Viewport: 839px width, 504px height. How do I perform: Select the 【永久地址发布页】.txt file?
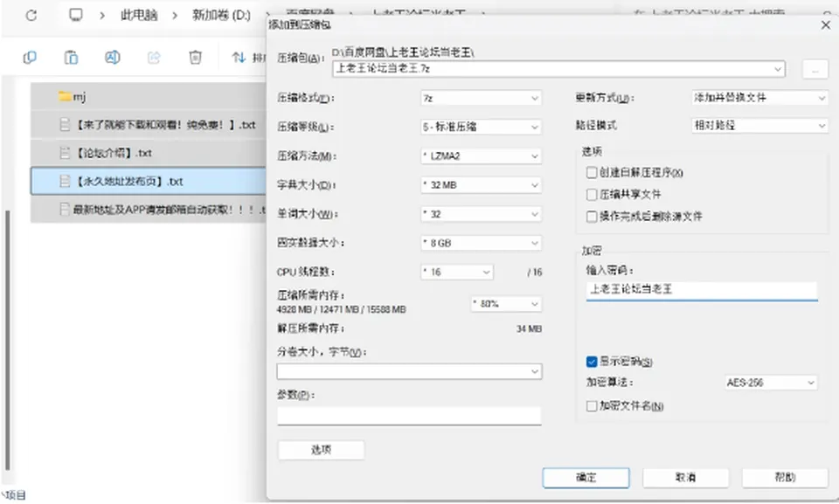pos(149,182)
